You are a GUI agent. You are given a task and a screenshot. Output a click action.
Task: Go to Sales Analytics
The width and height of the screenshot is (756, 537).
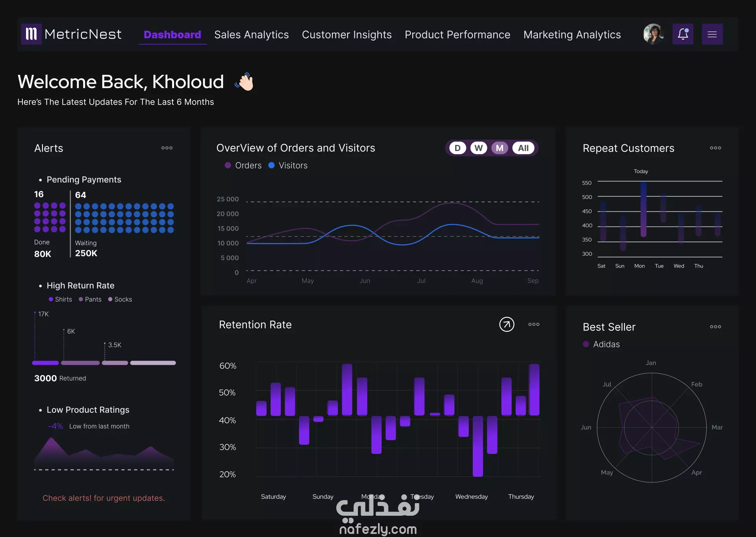252,35
